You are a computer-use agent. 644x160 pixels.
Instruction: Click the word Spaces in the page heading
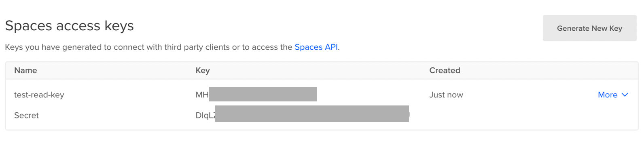point(29,26)
